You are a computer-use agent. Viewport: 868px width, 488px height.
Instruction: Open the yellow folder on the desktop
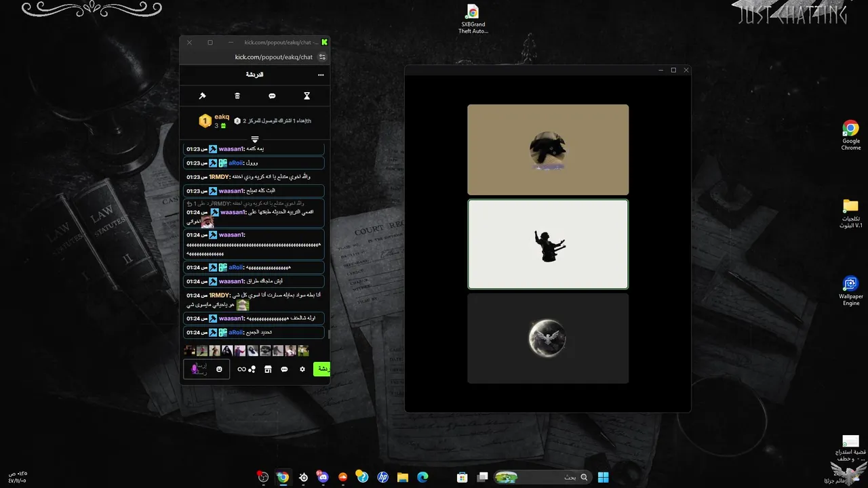[x=850, y=213]
